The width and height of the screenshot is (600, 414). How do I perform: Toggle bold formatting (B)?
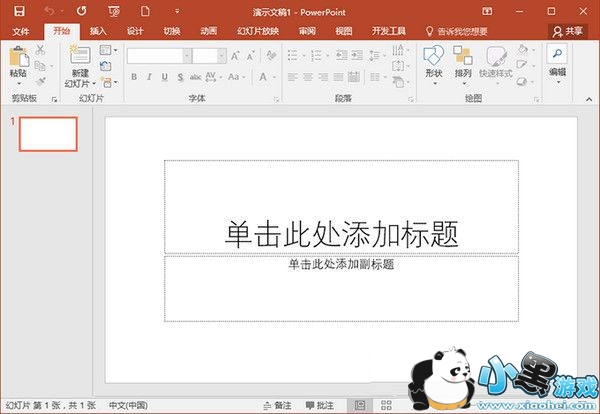pyautogui.click(x=135, y=77)
